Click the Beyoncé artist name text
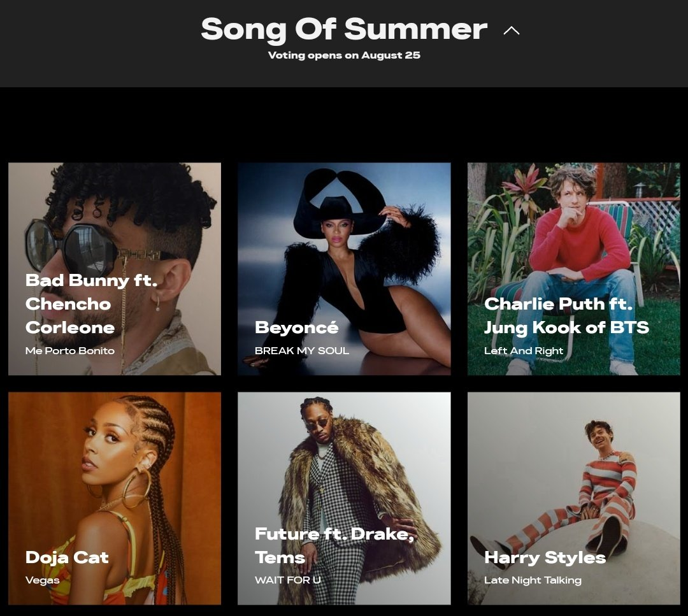Screen dimensions: 688x616 tap(297, 327)
